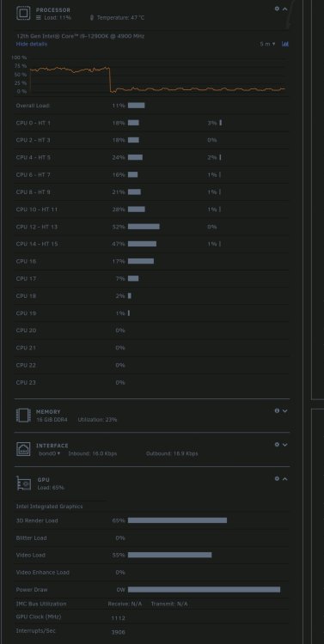Click Hide details link

tap(32, 44)
